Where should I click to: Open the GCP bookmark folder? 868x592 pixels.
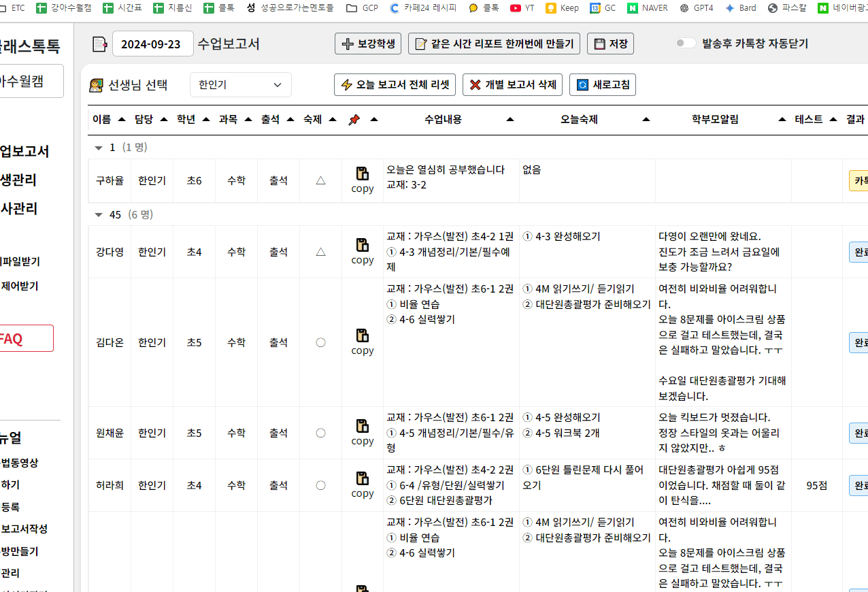point(362,8)
